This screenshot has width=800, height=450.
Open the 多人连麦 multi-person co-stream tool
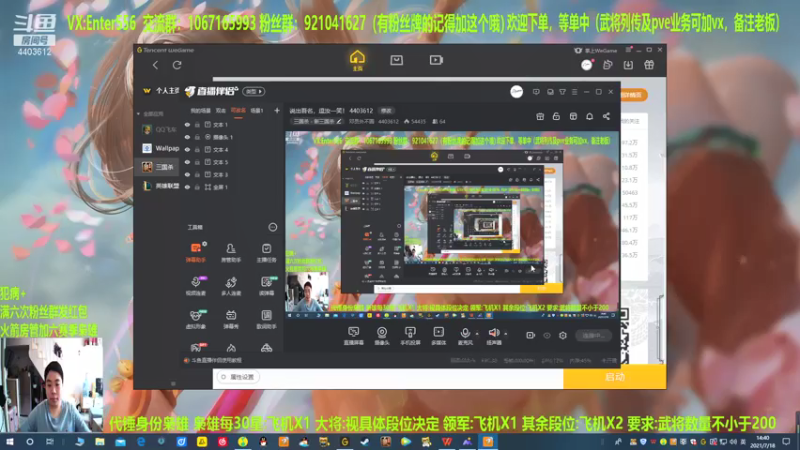tap(231, 286)
